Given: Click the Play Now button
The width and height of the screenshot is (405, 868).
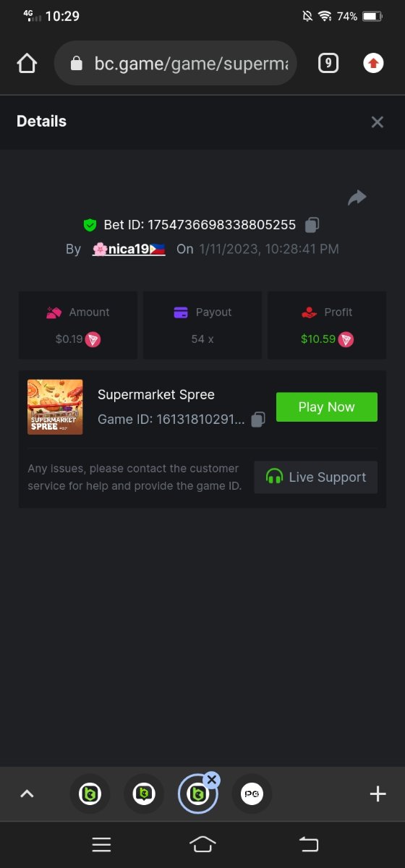Looking at the screenshot, I should tap(327, 407).
